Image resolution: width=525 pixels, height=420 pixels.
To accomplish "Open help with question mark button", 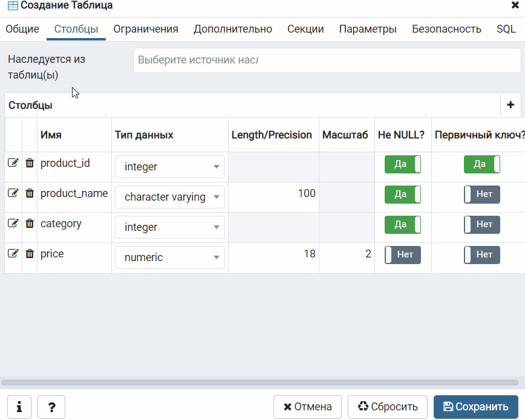I will pyautogui.click(x=51, y=407).
